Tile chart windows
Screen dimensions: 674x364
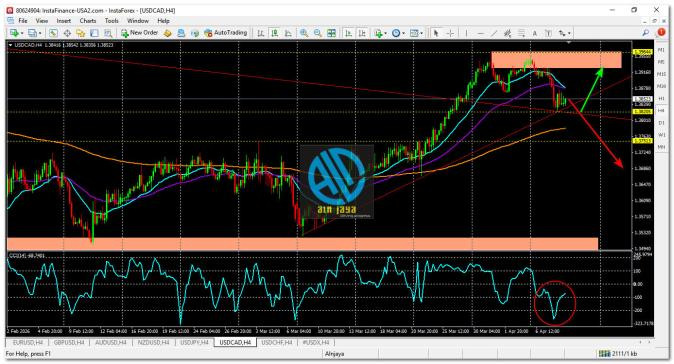click(331, 33)
